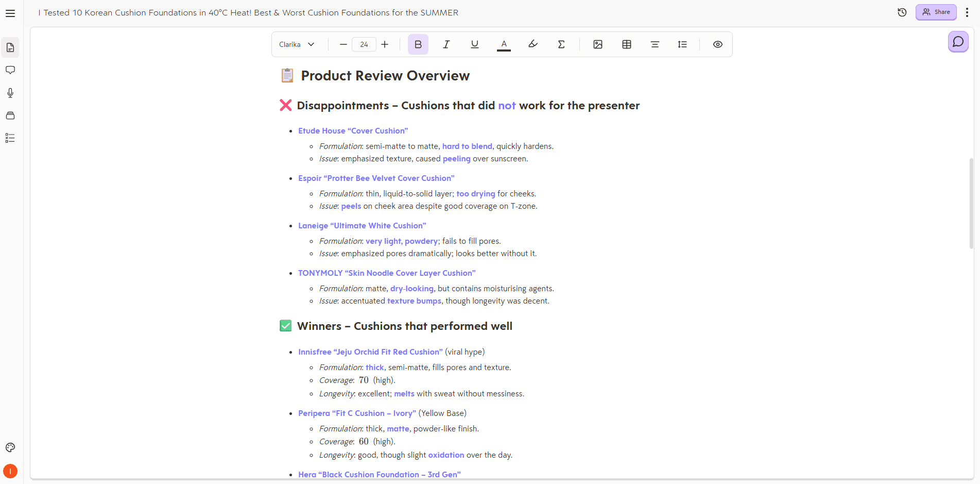Click the highlighted "dry-looking" text
Screen dimensions: 980x484
pos(412,289)
